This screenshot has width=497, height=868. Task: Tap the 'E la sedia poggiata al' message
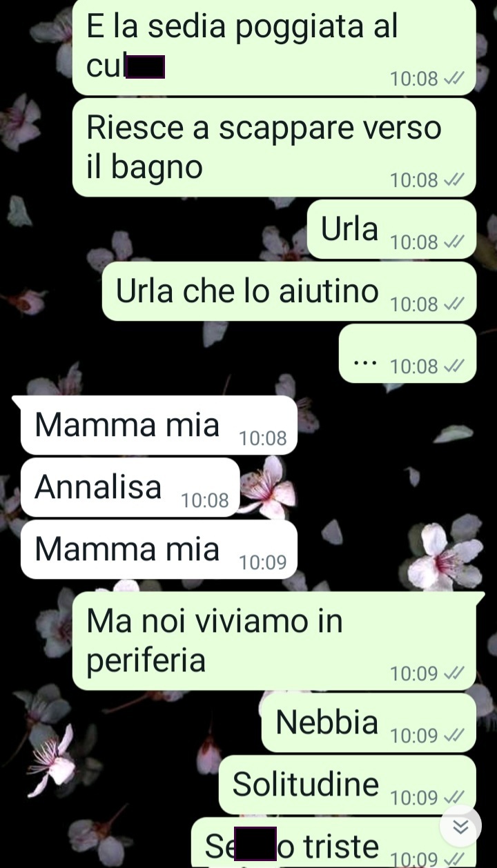click(274, 47)
